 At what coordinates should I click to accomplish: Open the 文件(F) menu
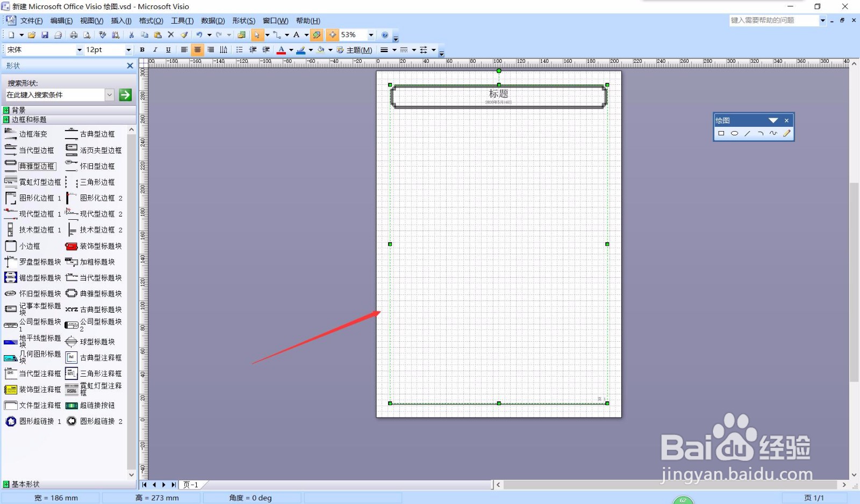pos(31,21)
